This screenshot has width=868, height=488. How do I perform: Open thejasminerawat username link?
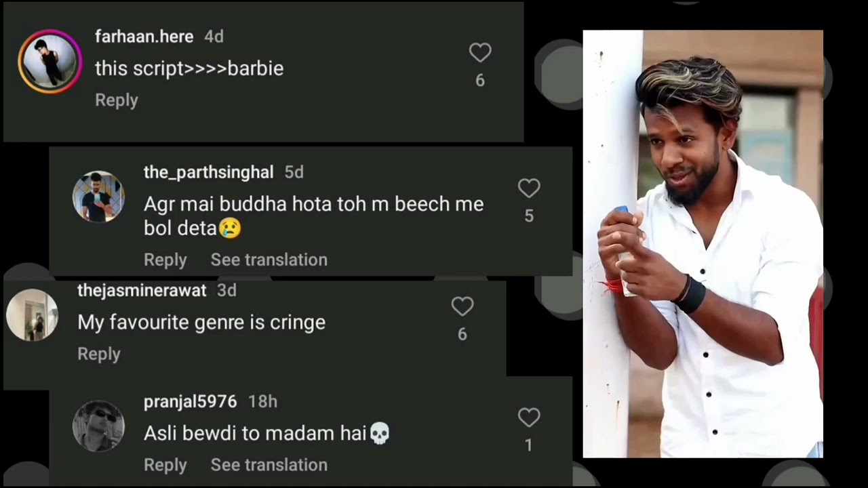point(142,291)
